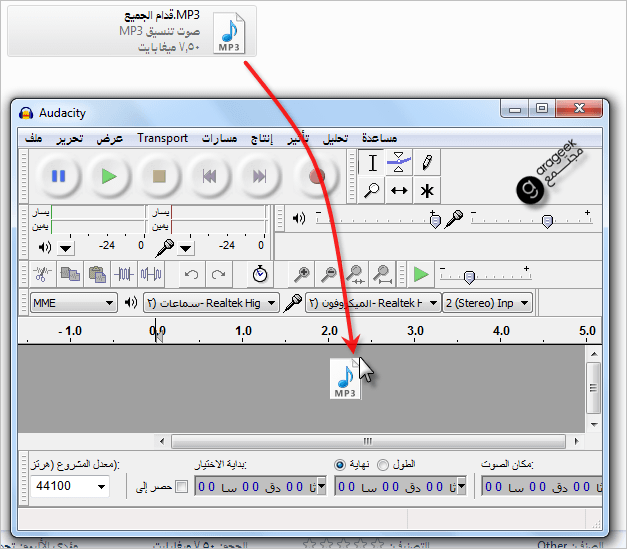627x549 pixels.
Task: Select the Length (الطول) radio button
Action: [x=383, y=465]
